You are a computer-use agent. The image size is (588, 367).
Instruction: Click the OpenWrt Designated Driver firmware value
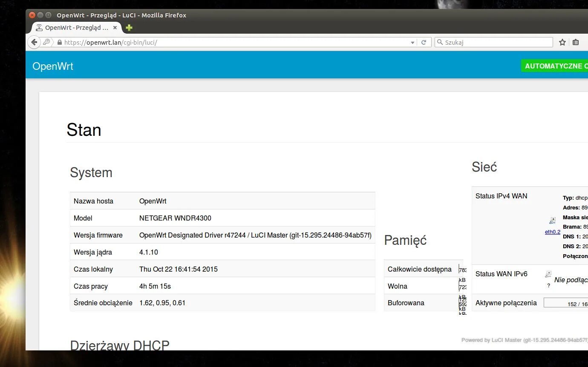(256, 235)
